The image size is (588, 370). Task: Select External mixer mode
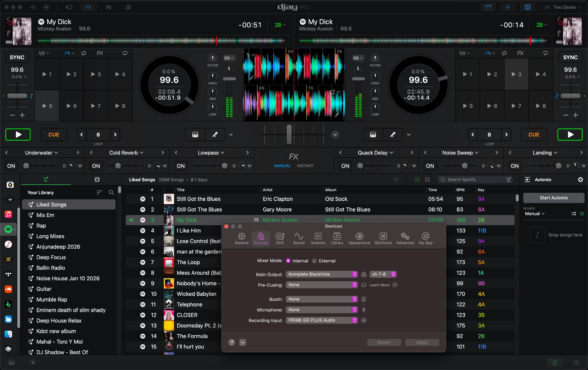[315, 261]
